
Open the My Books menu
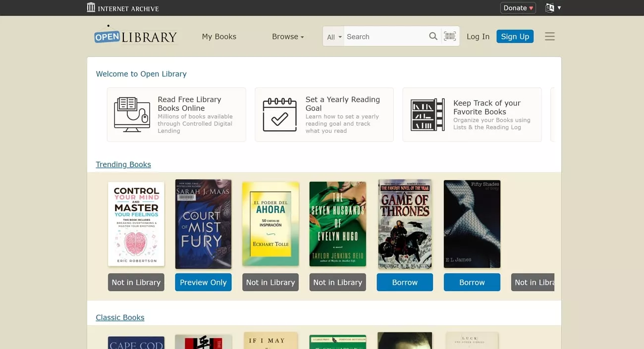219,36
